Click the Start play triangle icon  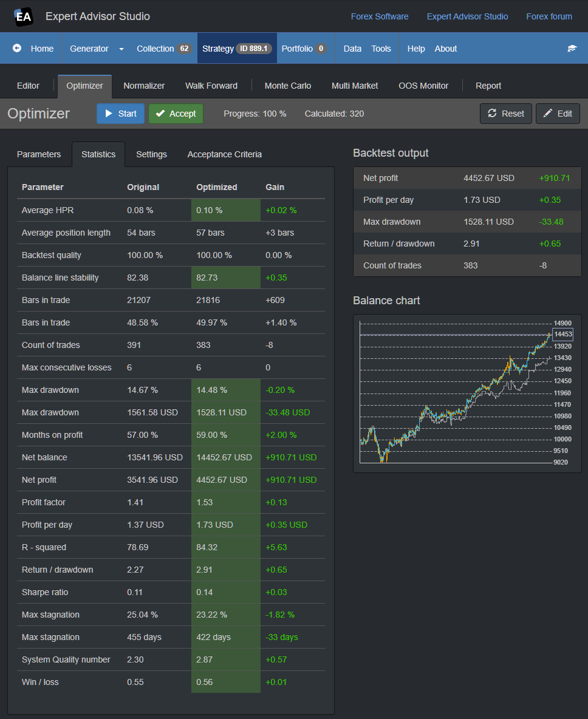point(109,114)
